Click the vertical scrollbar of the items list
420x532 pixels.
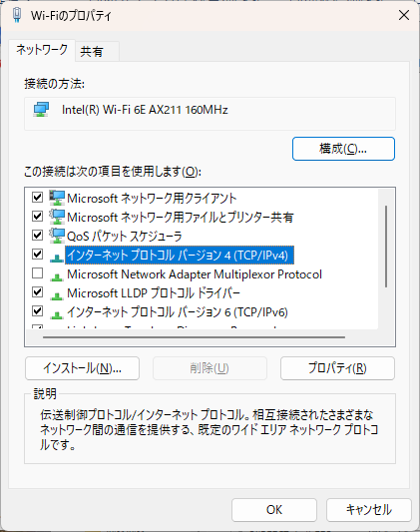(x=386, y=247)
